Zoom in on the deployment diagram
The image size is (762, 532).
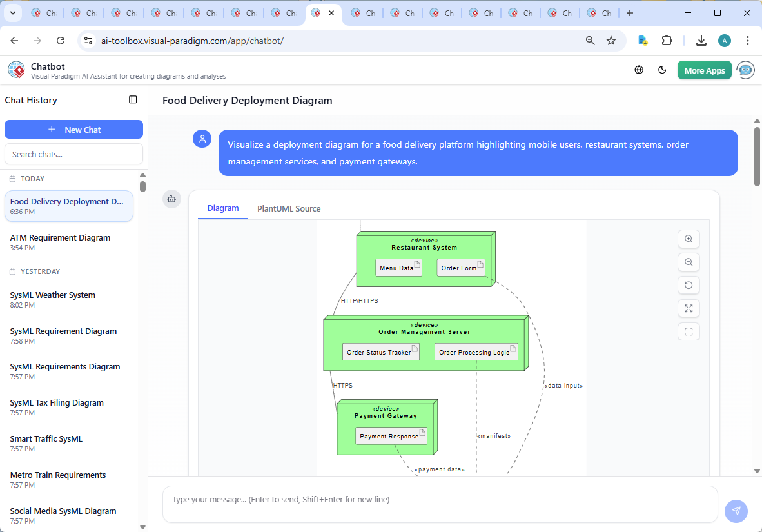(689, 239)
